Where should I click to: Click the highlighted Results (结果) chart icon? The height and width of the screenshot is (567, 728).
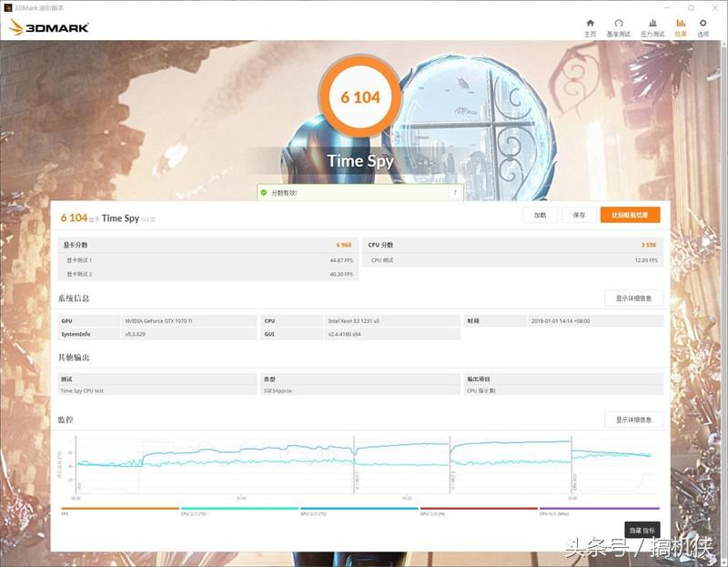pyautogui.click(x=681, y=23)
